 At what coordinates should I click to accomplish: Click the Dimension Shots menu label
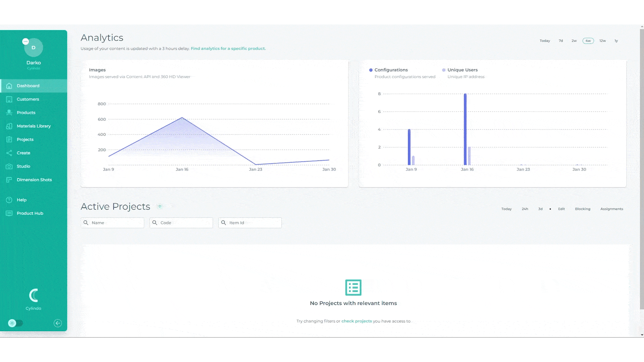pyautogui.click(x=34, y=180)
